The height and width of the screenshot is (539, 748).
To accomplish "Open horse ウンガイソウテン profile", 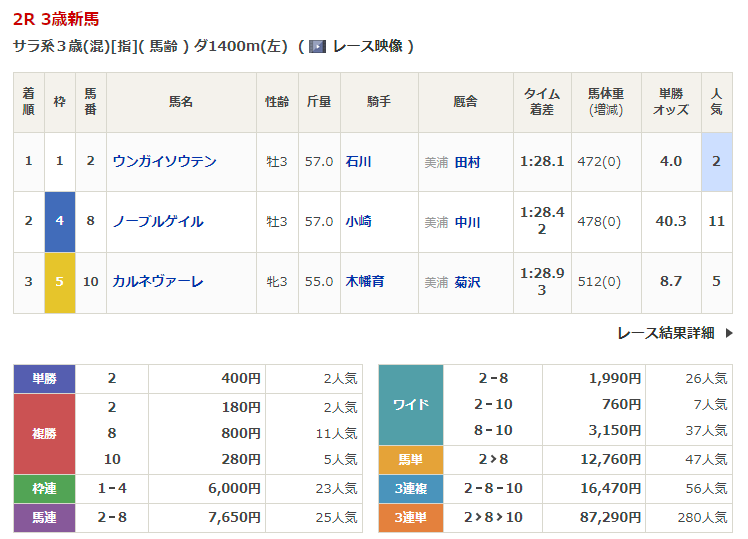I will (165, 161).
